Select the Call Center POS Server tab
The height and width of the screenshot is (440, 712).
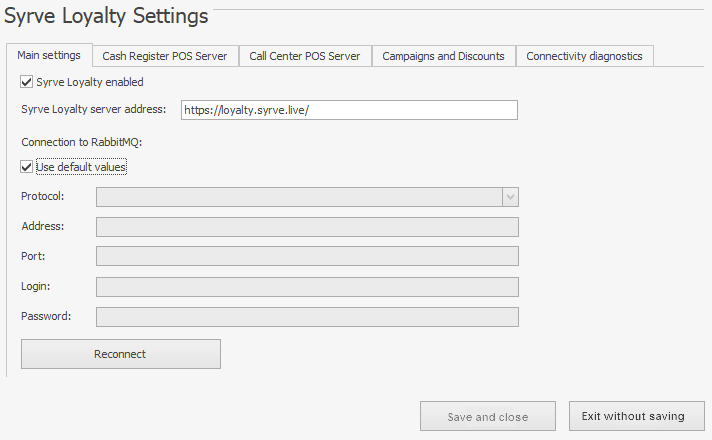305,56
